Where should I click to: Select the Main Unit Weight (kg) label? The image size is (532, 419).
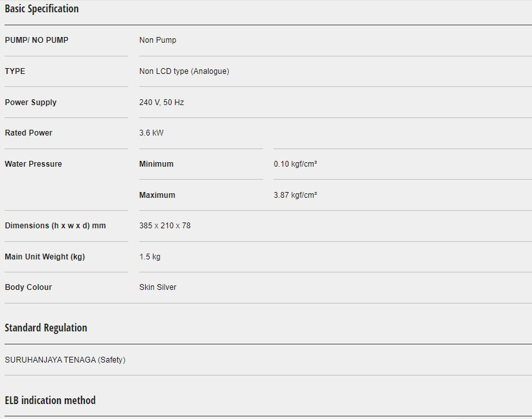[45, 257]
